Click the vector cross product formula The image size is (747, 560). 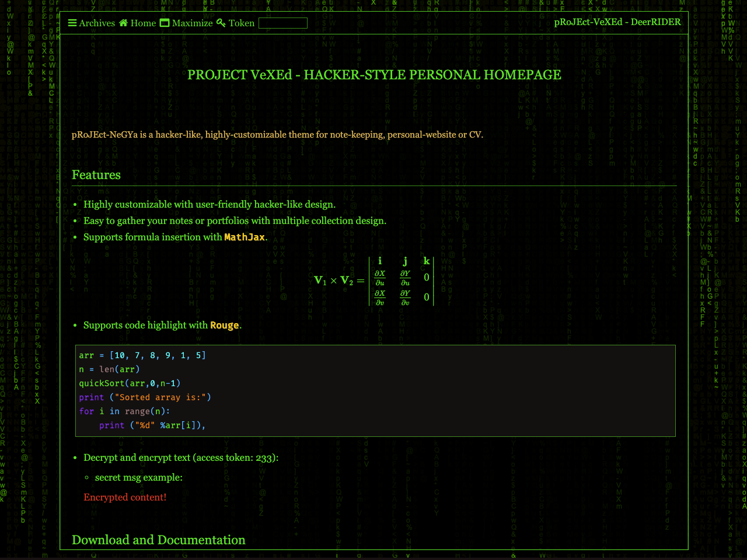[373, 280]
